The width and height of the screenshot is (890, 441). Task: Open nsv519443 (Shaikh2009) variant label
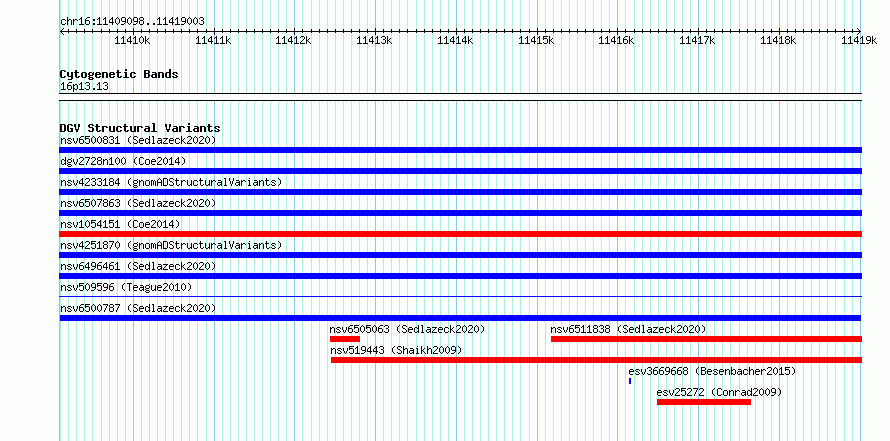(x=396, y=350)
